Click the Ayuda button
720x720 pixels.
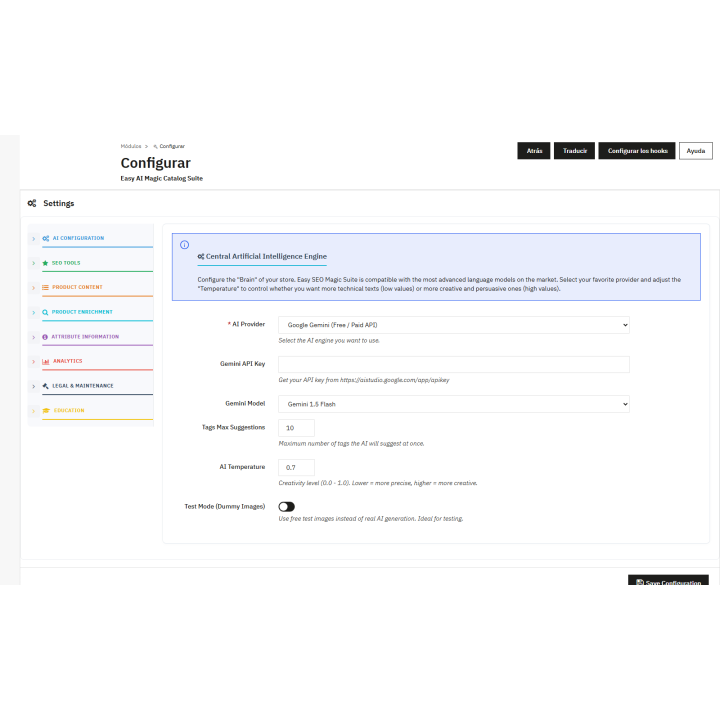point(696,151)
